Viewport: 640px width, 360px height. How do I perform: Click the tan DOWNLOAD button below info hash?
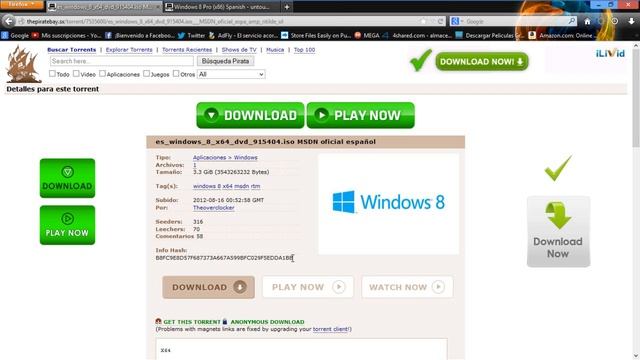pyautogui.click(x=208, y=287)
